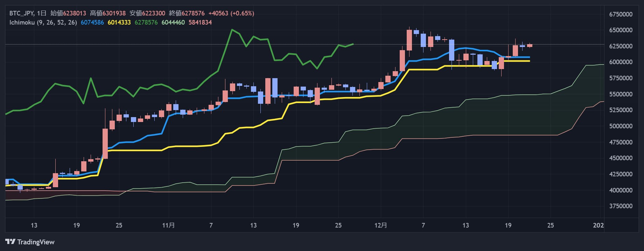The image size is (644, 251).
Task: Click the highest peak of the green line
Action: click(232, 30)
